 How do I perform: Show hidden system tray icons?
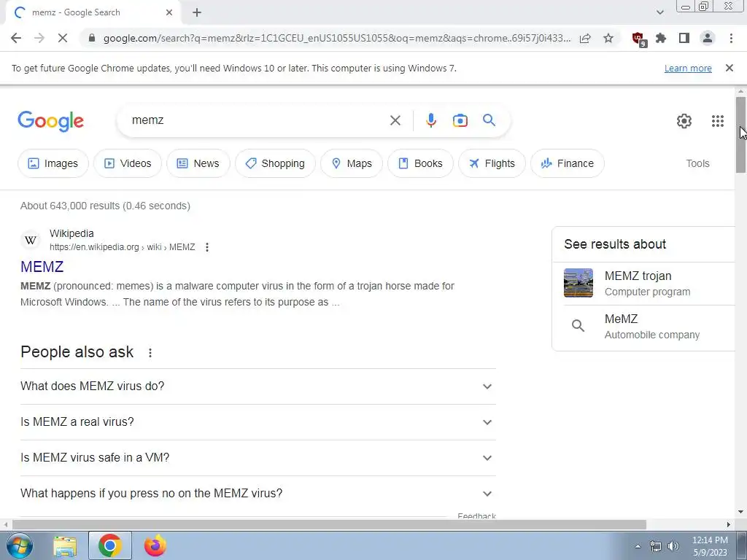(x=638, y=546)
